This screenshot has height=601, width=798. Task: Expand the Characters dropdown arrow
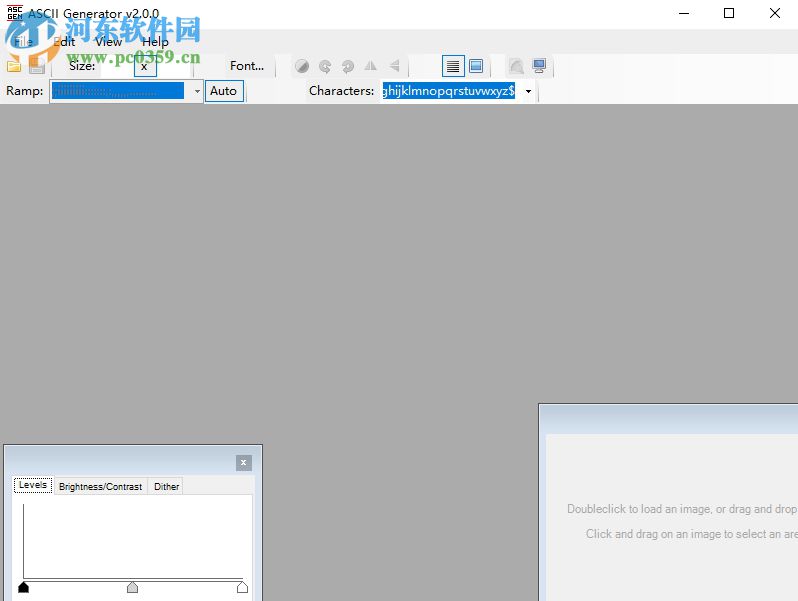point(528,91)
